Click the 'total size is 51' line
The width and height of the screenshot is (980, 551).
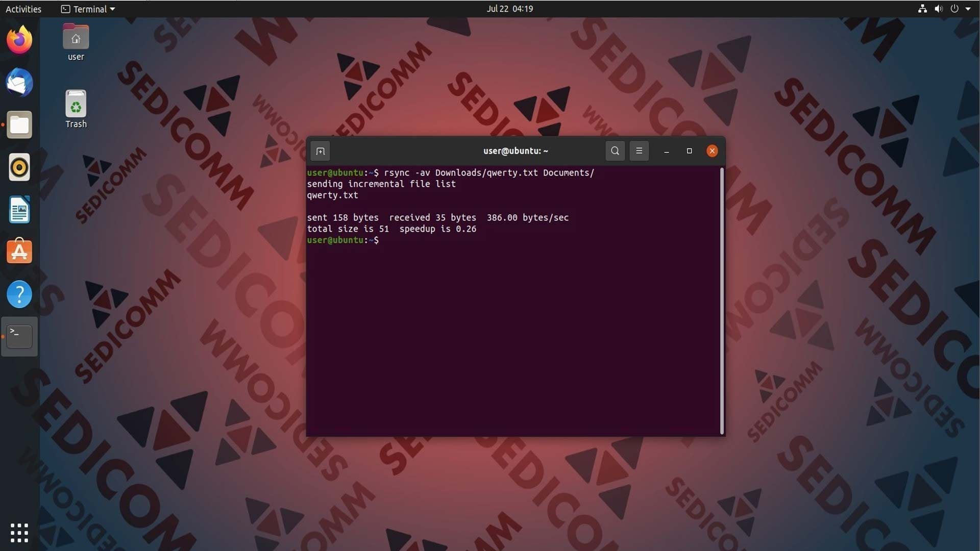391,229
